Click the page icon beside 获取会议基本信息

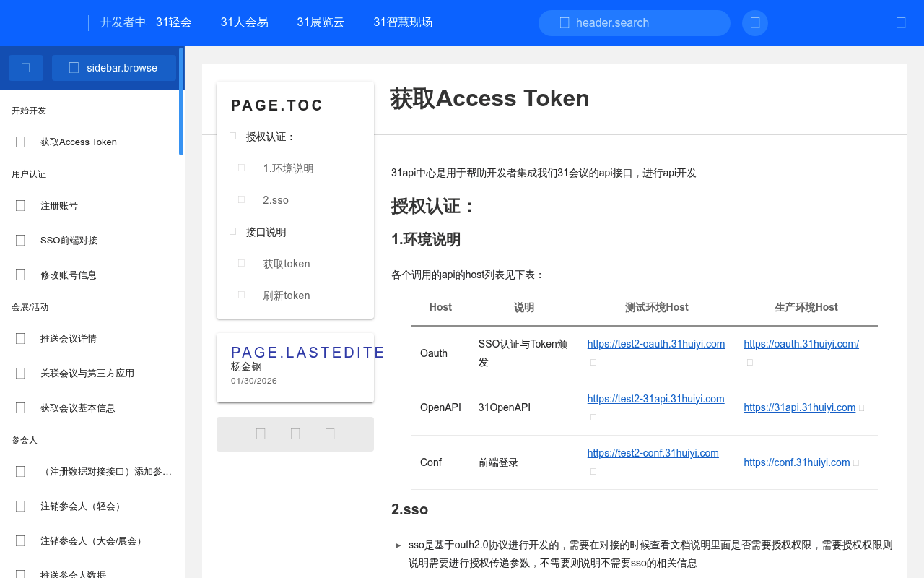pos(20,408)
